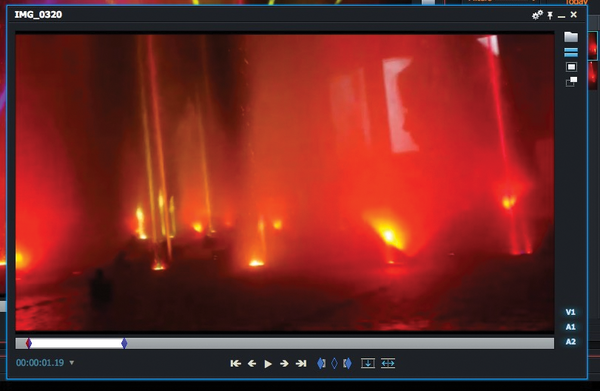Click the video preview image
The image size is (600, 391).
285,183
